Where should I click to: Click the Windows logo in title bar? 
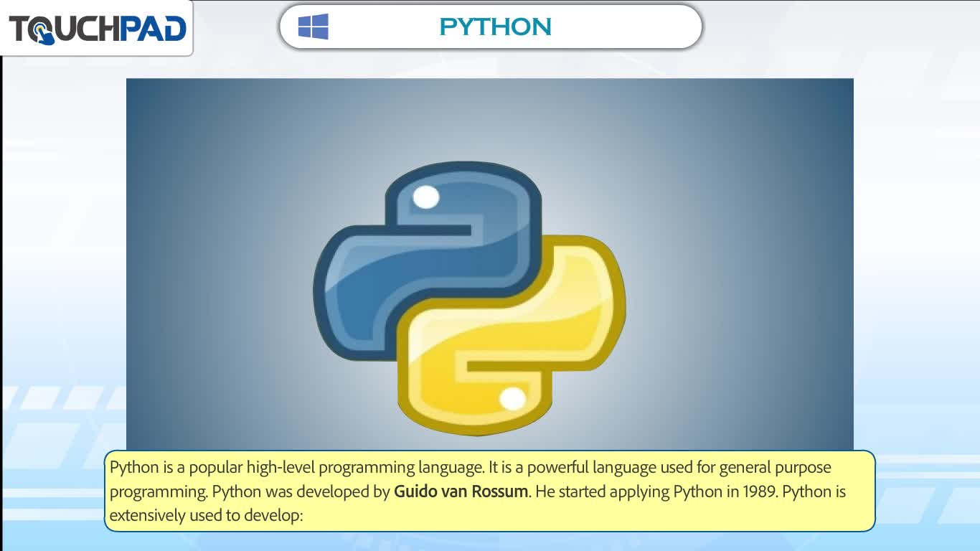[x=314, y=27]
